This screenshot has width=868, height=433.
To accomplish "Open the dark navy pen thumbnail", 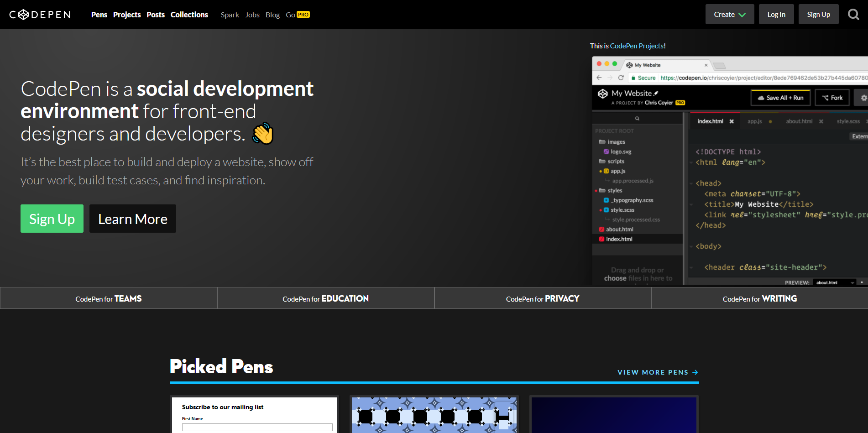I will (x=614, y=415).
